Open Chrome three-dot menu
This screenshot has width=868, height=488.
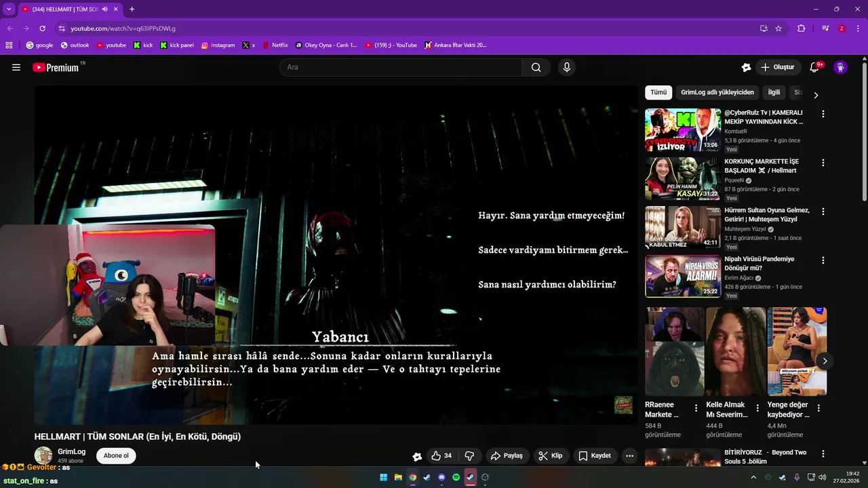[x=858, y=28]
